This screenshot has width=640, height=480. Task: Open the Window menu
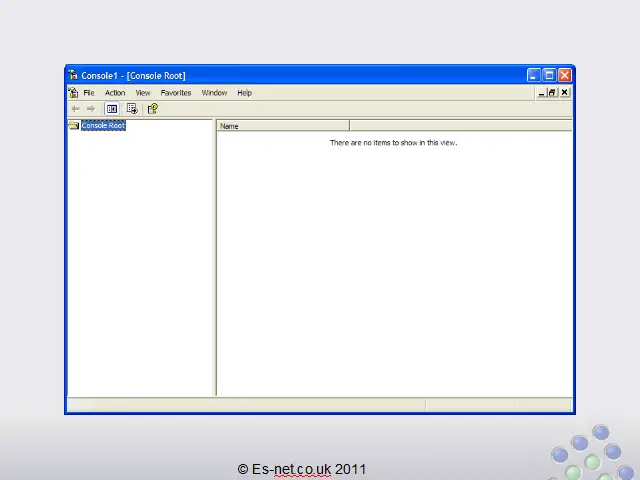(x=214, y=93)
